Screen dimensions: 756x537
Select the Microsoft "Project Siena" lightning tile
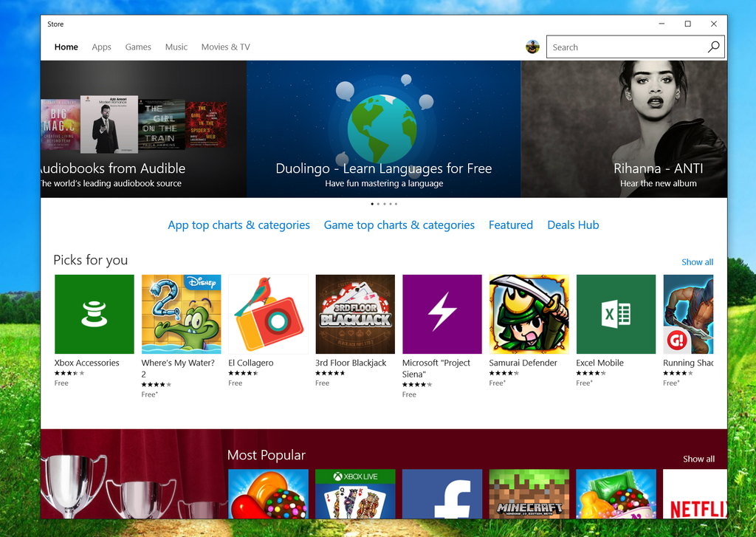(442, 314)
